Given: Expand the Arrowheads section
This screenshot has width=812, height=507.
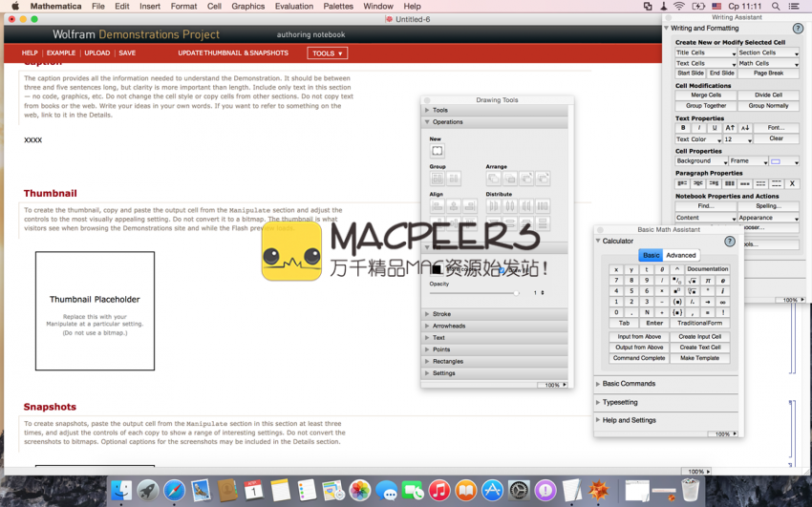Looking at the screenshot, I should pos(427,326).
